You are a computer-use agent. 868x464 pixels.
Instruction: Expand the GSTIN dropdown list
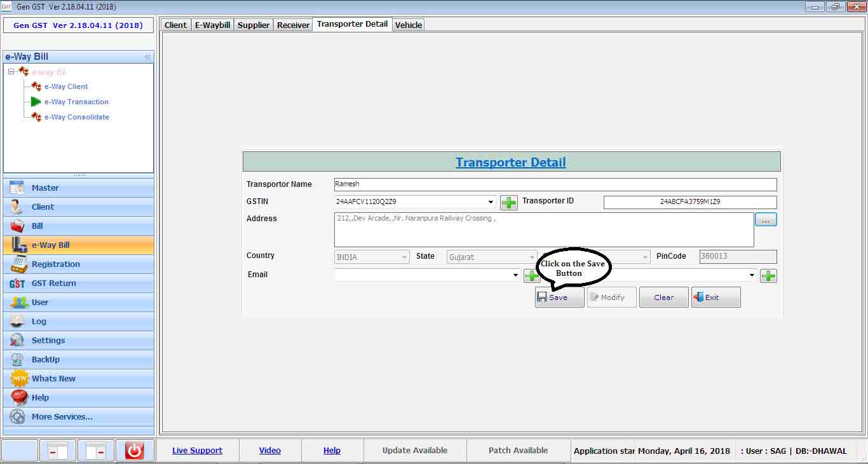click(491, 202)
